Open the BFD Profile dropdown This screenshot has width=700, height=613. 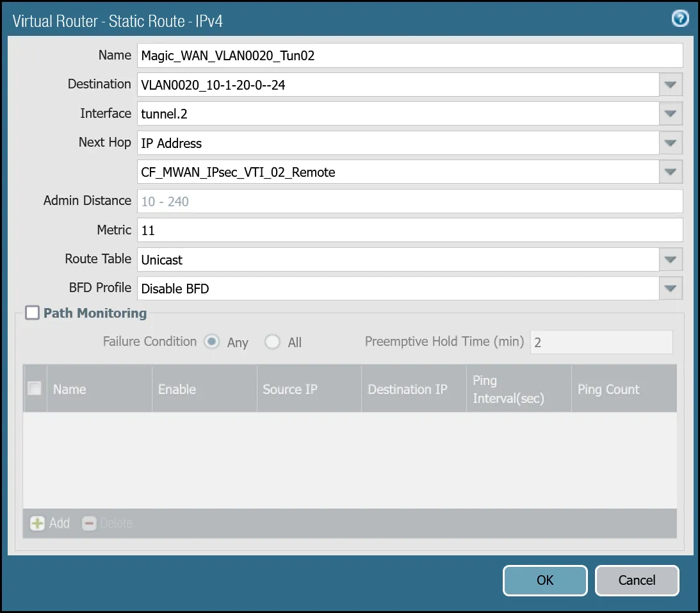(x=671, y=288)
